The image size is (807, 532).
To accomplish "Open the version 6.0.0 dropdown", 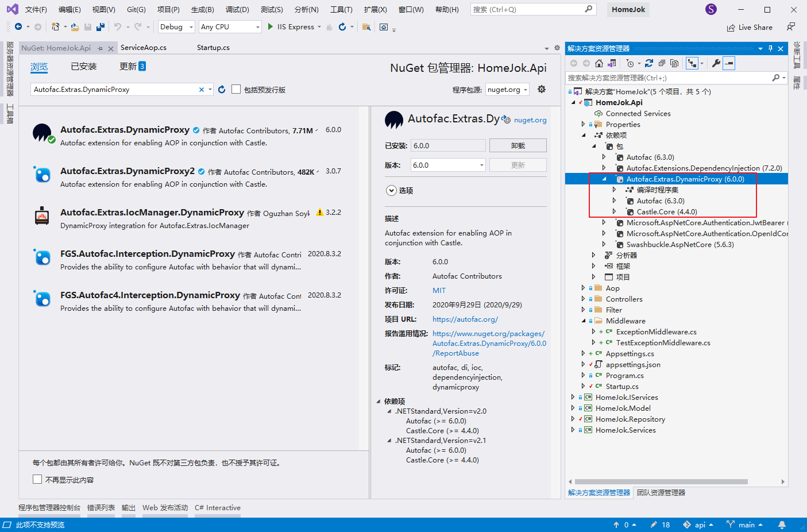I will click(x=448, y=165).
